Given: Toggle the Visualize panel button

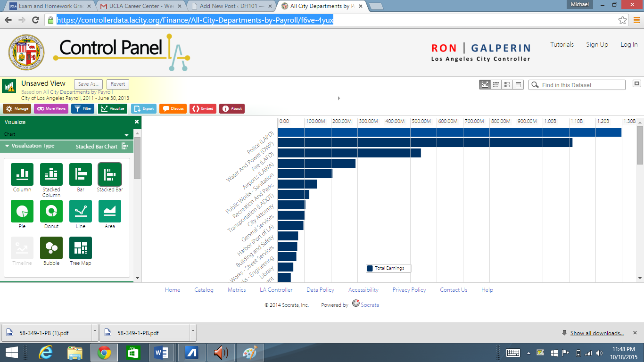Looking at the screenshot, I should [112, 108].
